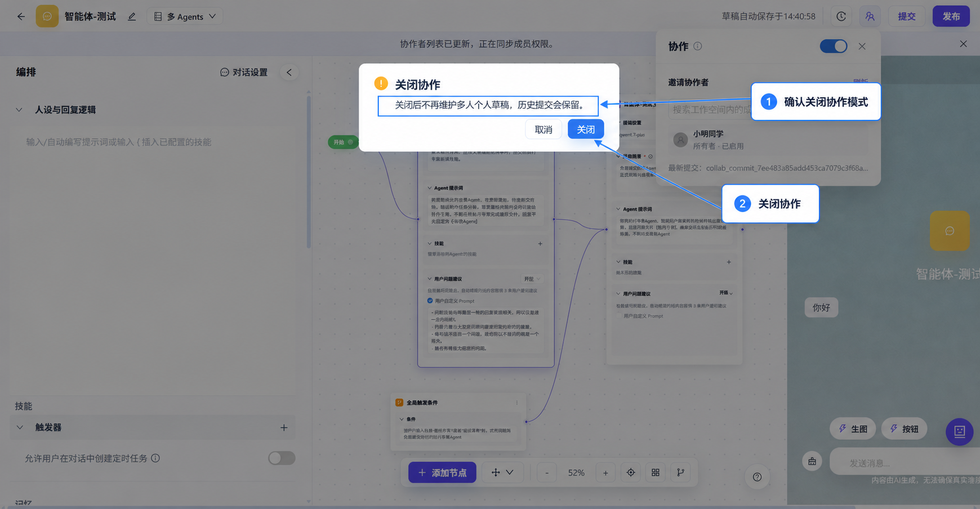
Task: Collapse 技能 section in the left node
Action: pos(430,244)
